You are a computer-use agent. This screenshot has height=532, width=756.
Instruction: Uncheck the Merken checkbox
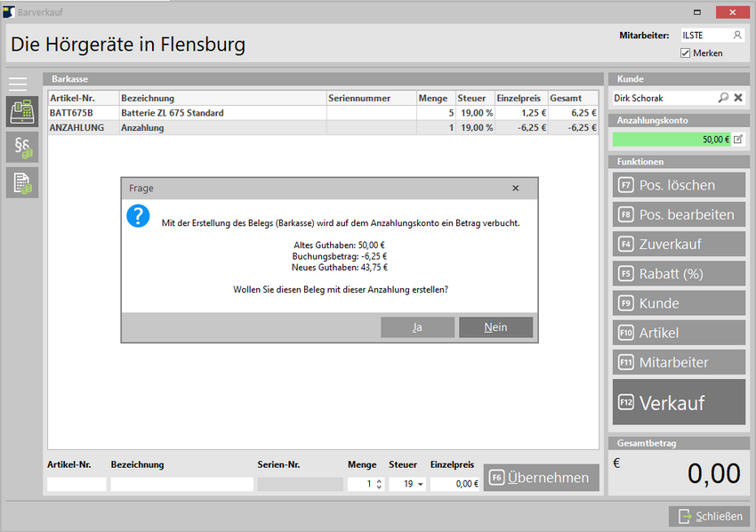(685, 53)
